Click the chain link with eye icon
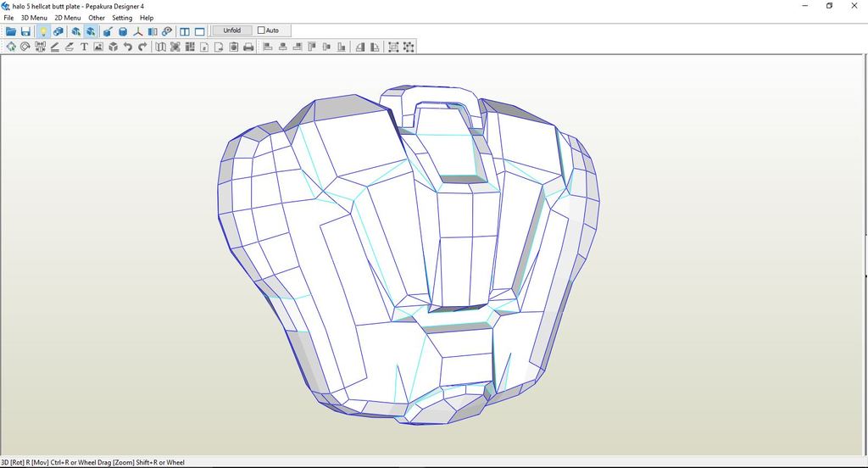This screenshot has width=868, height=468. (x=167, y=31)
